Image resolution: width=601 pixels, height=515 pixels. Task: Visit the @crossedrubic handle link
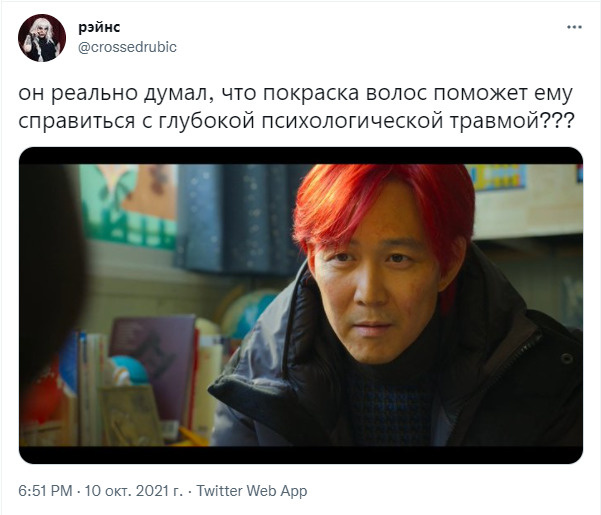[127, 47]
